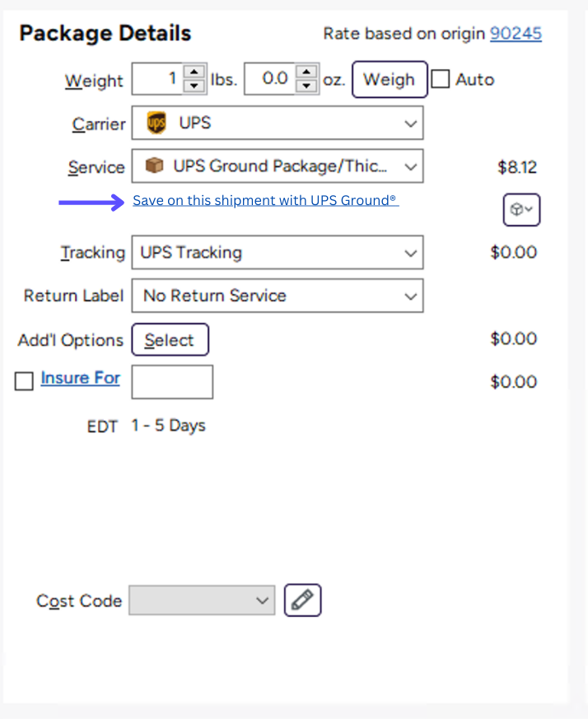588x719 pixels.
Task: Decrease the ounces value with down arrow
Action: (x=306, y=86)
